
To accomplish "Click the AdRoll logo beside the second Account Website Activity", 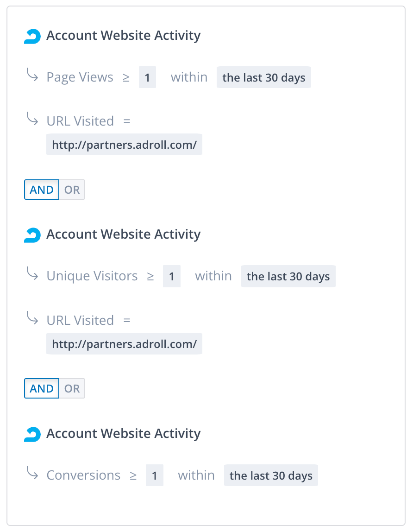I will (32, 235).
